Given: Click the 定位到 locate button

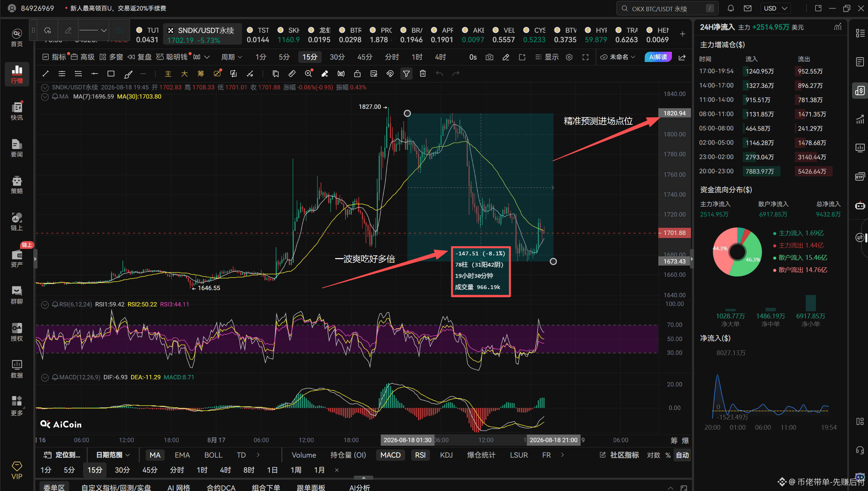Looking at the screenshot, I should [62, 455].
